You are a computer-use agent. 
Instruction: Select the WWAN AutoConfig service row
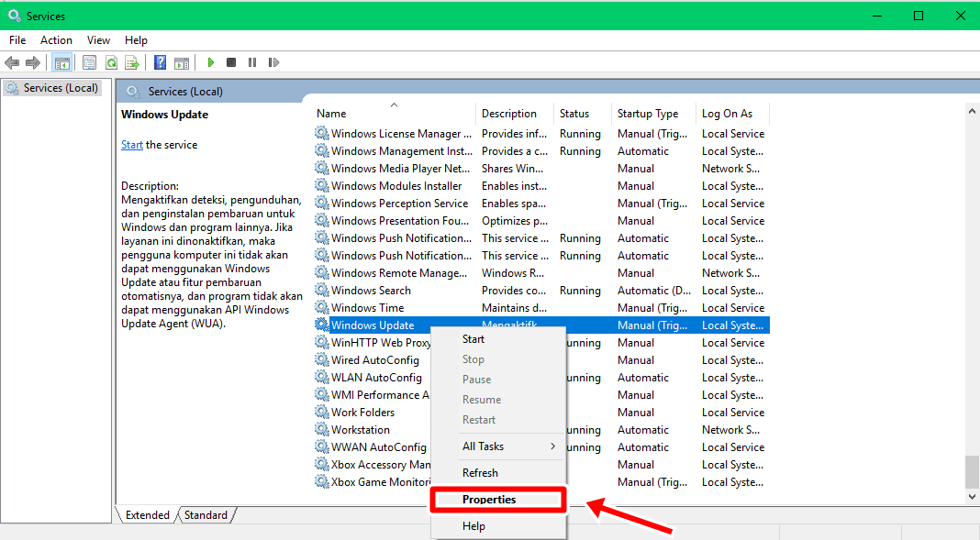(541, 447)
